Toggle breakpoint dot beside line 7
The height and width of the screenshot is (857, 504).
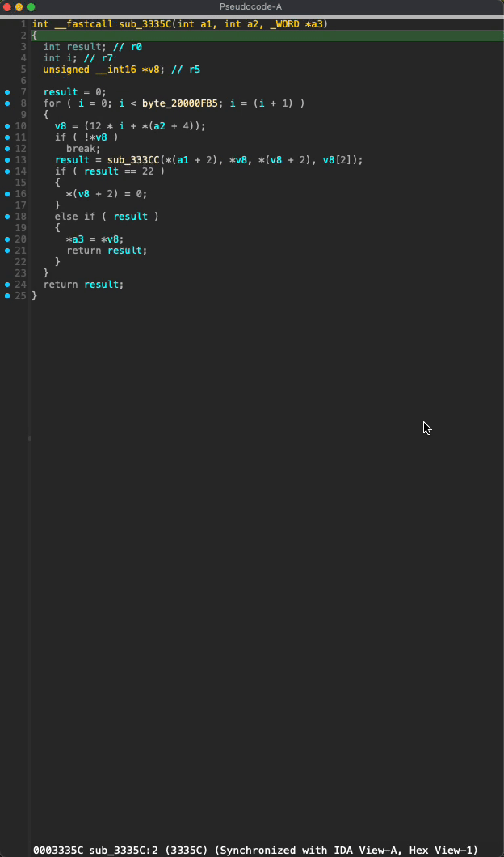tap(7, 92)
